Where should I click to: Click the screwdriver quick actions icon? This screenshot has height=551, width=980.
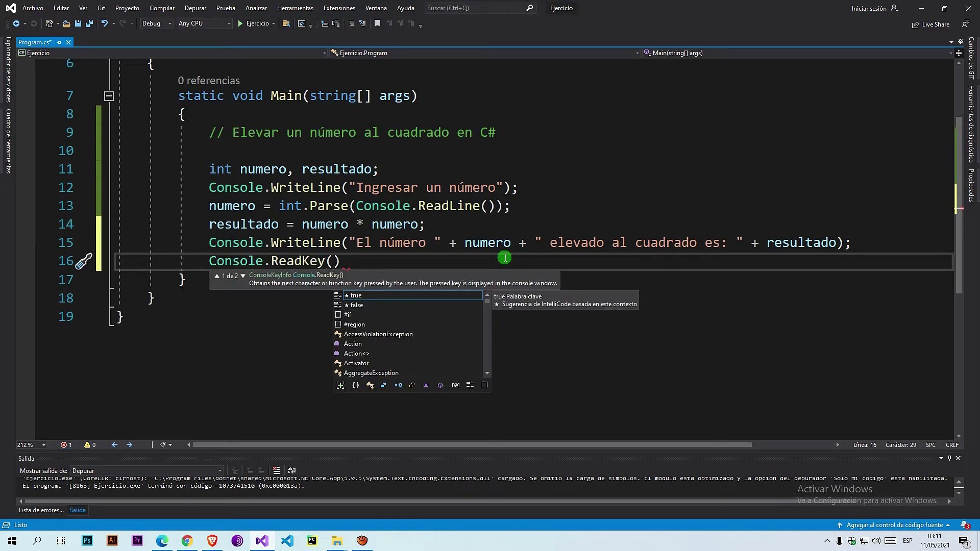tap(84, 261)
